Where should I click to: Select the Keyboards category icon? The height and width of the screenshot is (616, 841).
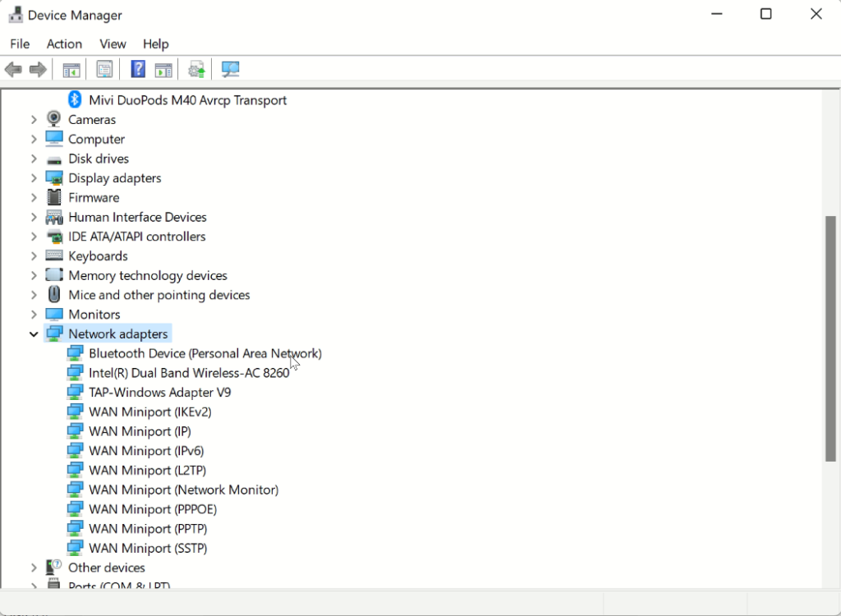pos(54,255)
